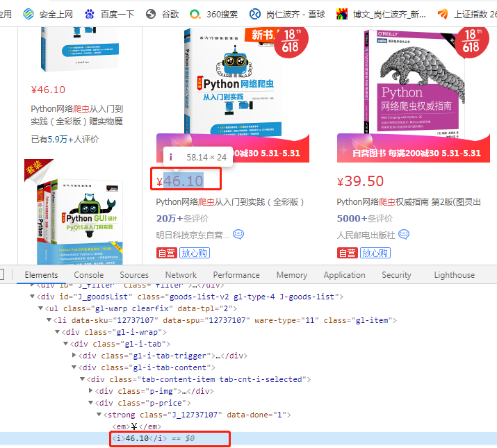
Task: Open the Performance tab
Action: coord(236,274)
